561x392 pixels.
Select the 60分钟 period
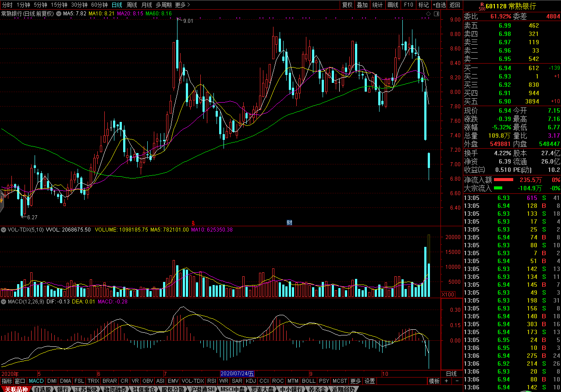click(x=99, y=5)
